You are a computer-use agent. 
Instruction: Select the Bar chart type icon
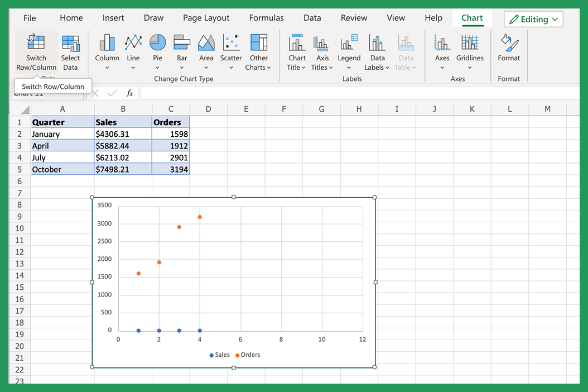click(181, 42)
